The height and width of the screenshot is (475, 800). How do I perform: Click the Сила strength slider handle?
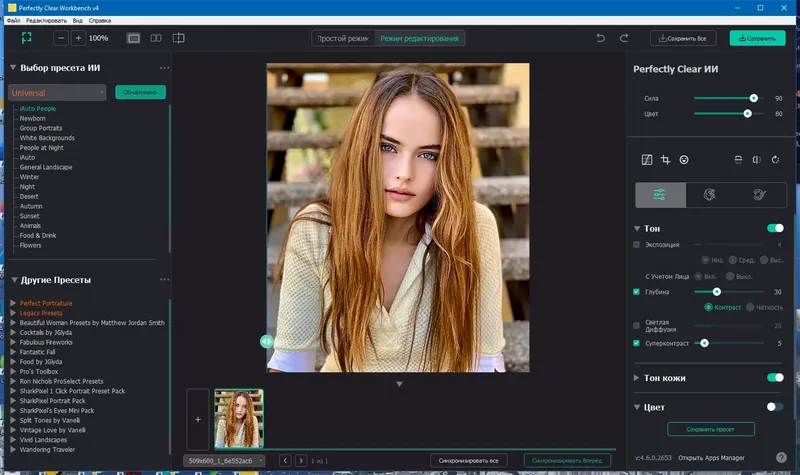click(x=753, y=98)
